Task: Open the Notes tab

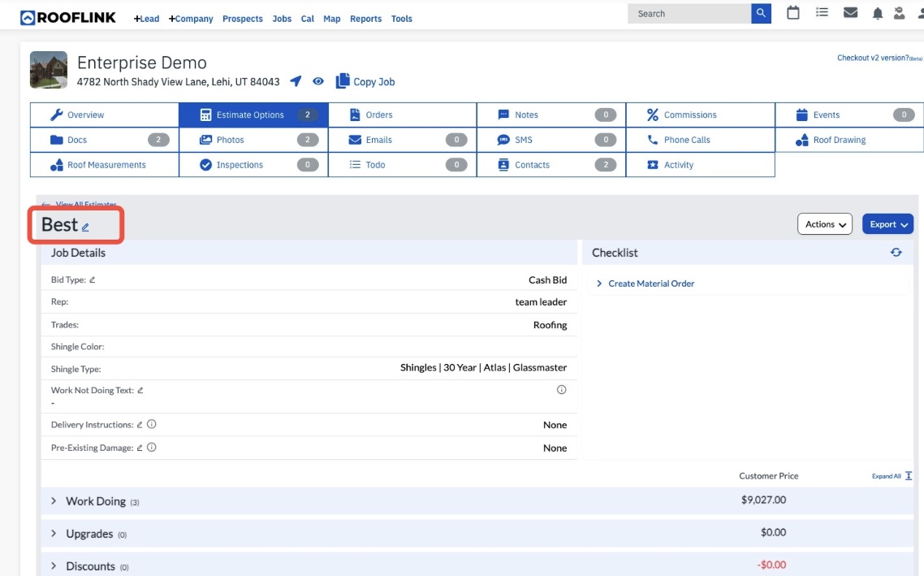Action: [x=551, y=115]
